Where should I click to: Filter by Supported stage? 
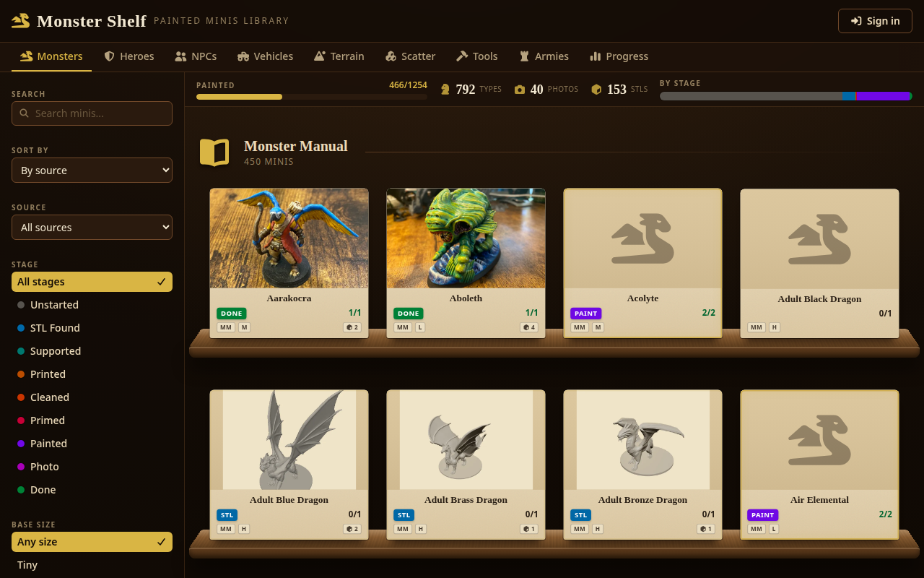(x=92, y=351)
